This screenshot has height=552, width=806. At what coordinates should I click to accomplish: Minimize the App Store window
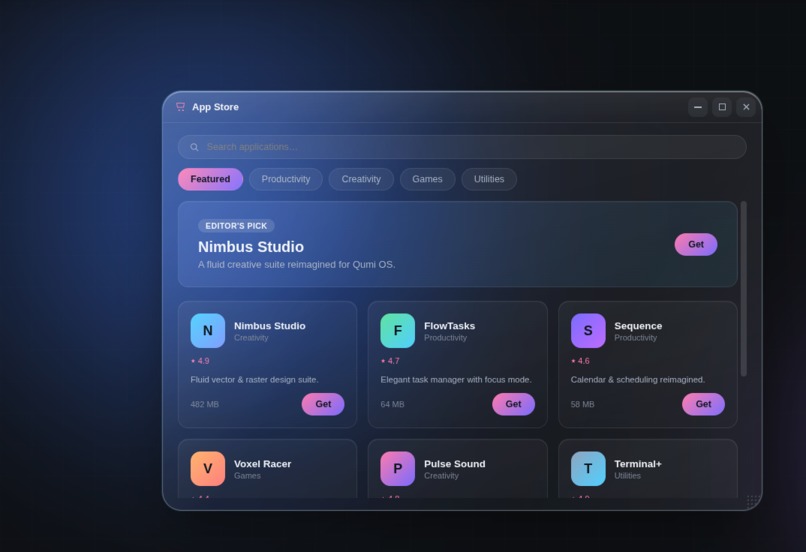698,107
